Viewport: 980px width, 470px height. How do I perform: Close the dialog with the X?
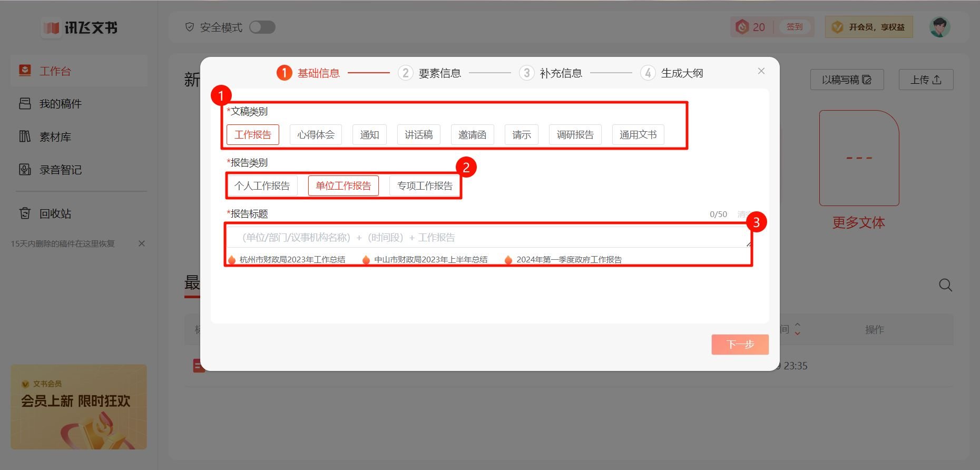761,71
